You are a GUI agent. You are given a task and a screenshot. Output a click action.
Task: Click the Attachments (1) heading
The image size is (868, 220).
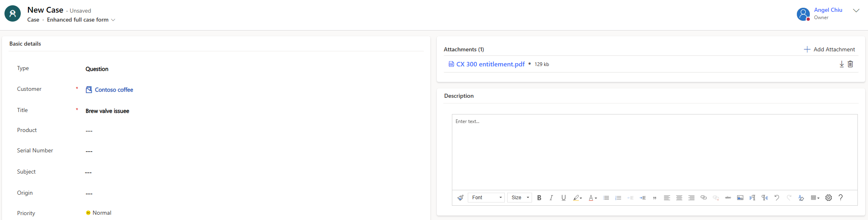coord(464,49)
